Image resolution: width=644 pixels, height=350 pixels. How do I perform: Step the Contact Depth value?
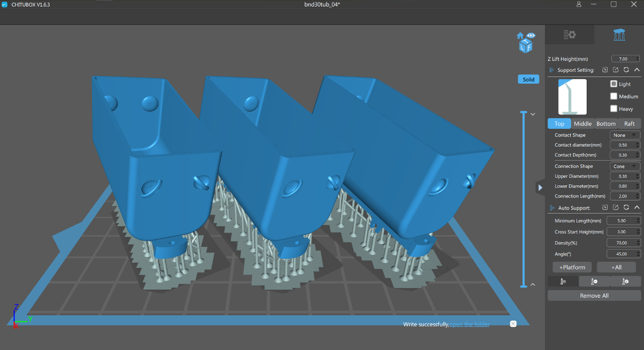coord(638,155)
